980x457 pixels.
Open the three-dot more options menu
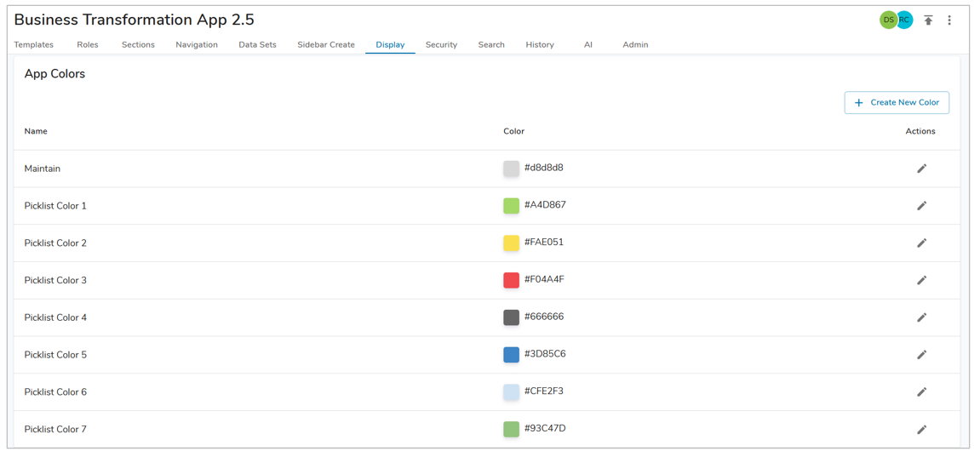pyautogui.click(x=949, y=20)
